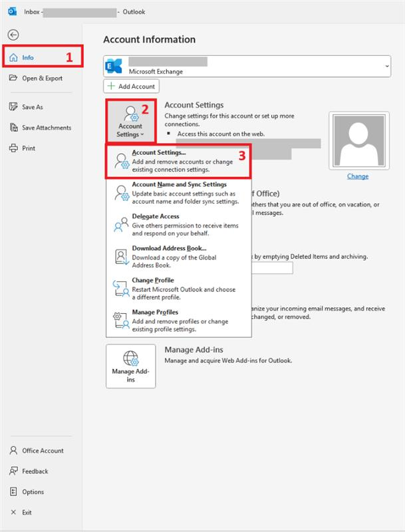The image size is (405, 532).
Task: Choose Download Address Book... from the menu
Action: (178, 257)
